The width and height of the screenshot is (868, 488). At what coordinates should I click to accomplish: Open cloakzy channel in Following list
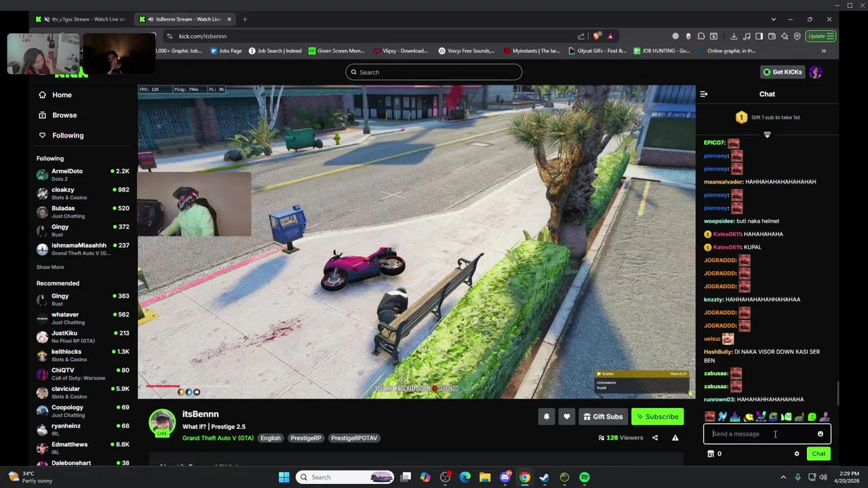coord(83,193)
